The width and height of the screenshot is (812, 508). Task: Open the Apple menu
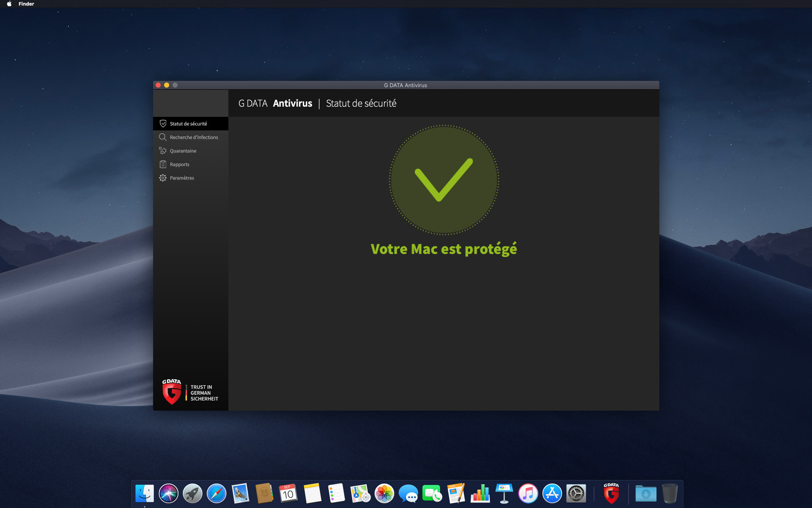tap(9, 4)
